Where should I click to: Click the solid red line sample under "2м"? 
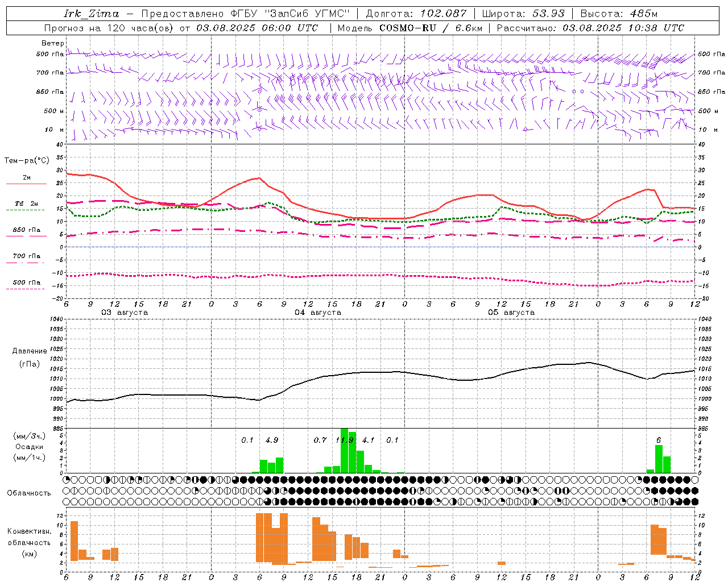26,184
